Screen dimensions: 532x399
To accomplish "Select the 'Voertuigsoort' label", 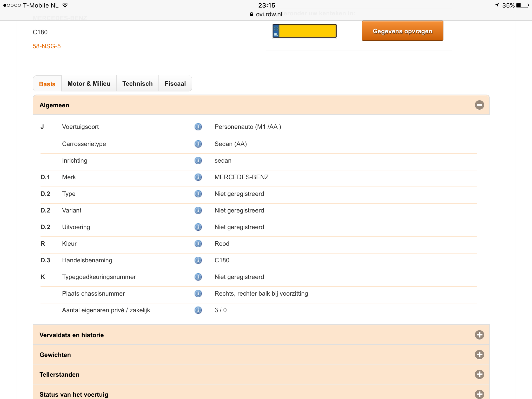I will [x=80, y=127].
